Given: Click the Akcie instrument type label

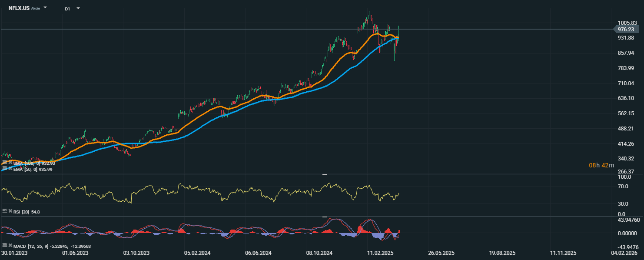Looking at the screenshot, I should click(36, 8).
